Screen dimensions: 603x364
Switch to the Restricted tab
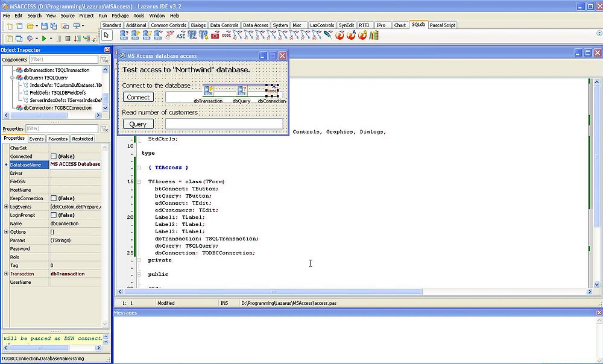(x=83, y=139)
